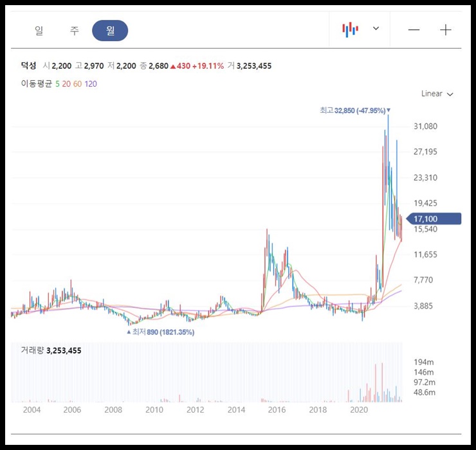Click the candlestick chart type icon
The image size is (476, 450).
(350, 30)
